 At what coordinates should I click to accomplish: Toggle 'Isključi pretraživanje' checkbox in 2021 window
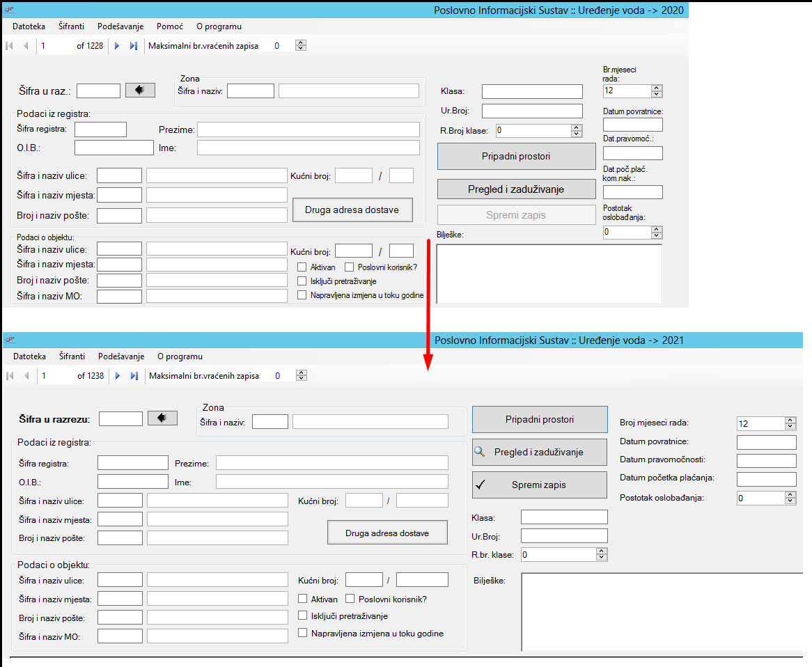pyautogui.click(x=303, y=615)
